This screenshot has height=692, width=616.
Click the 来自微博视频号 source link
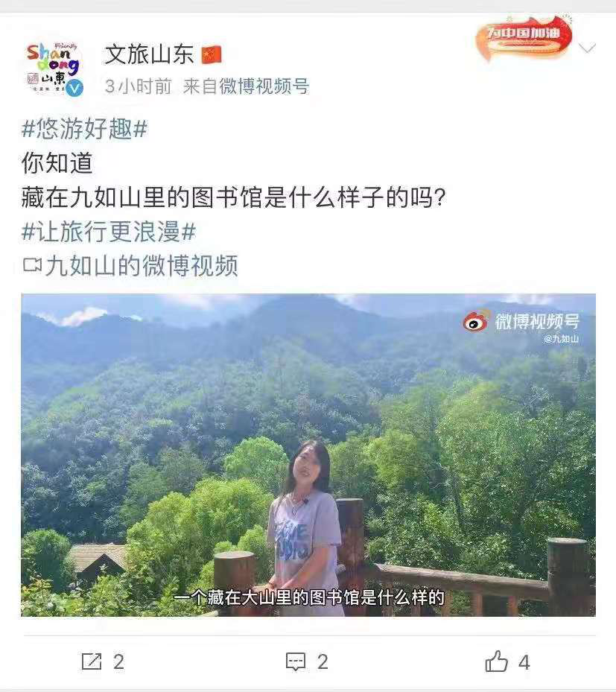[x=246, y=86]
